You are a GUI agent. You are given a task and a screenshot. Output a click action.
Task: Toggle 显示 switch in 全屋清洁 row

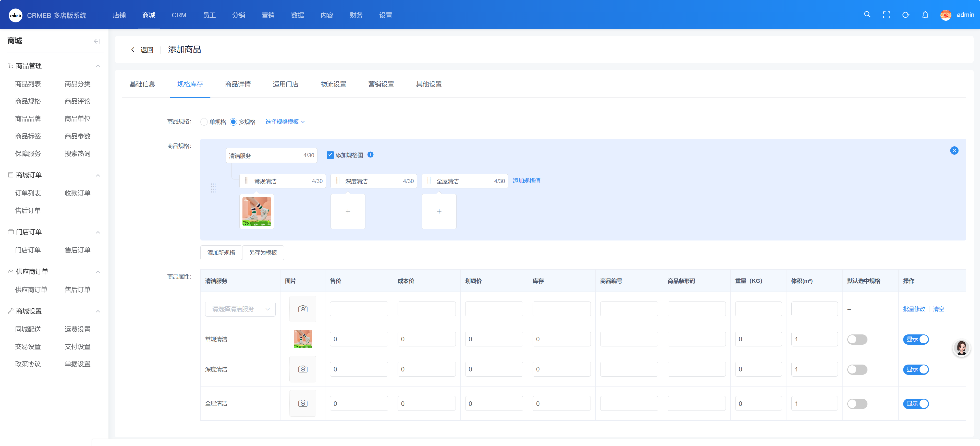916,403
